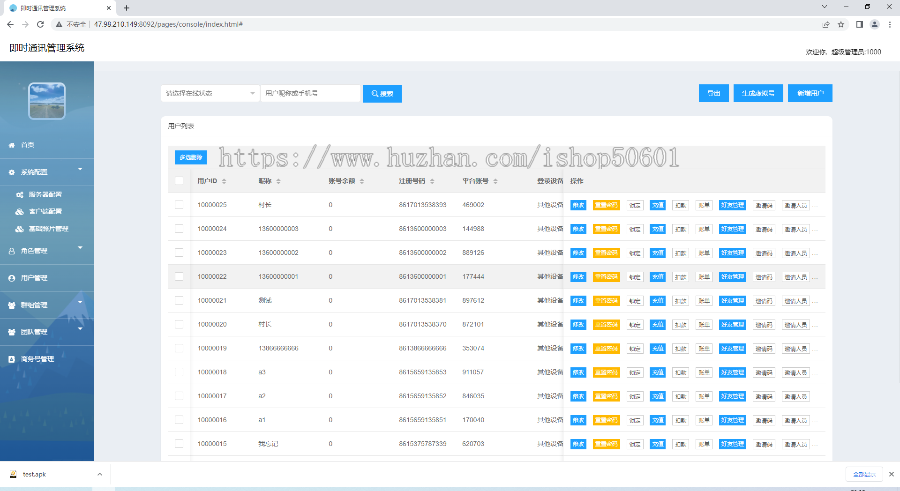This screenshot has width=900, height=491.
Task: Select the 即时通讯管理系统 browser tab
Action: (x=59, y=8)
